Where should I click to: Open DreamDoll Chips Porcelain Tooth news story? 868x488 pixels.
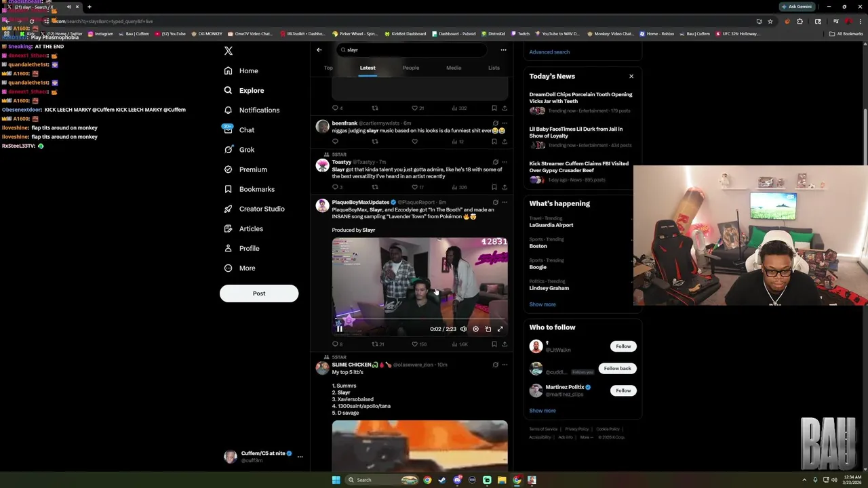[x=581, y=102]
